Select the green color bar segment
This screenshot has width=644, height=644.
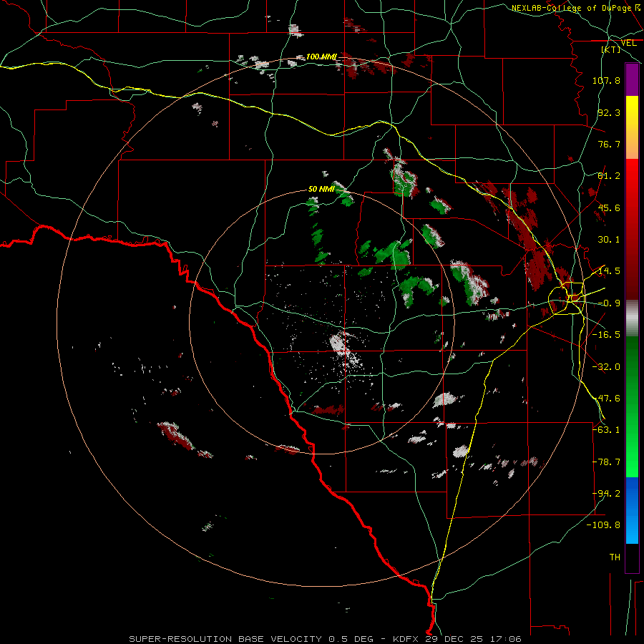[632, 406]
